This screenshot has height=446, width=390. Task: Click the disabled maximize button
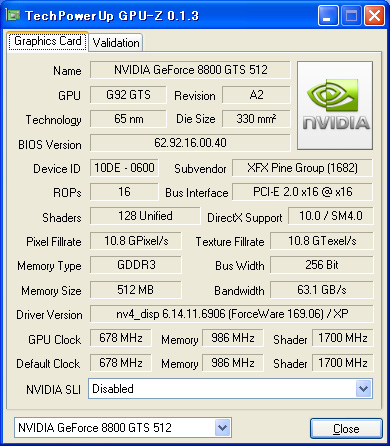click(x=351, y=16)
